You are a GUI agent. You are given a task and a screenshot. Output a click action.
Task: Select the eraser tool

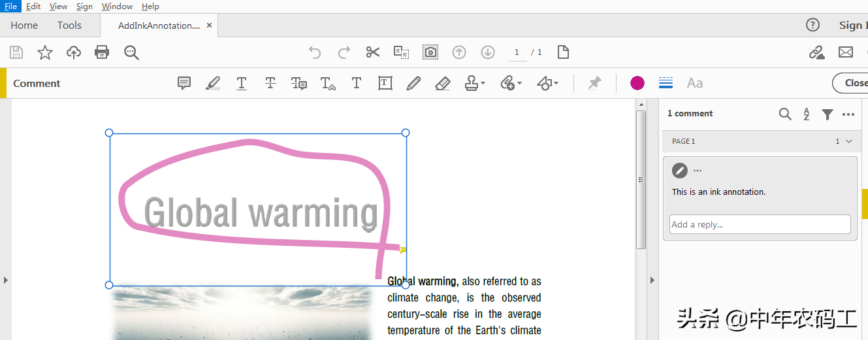click(442, 83)
